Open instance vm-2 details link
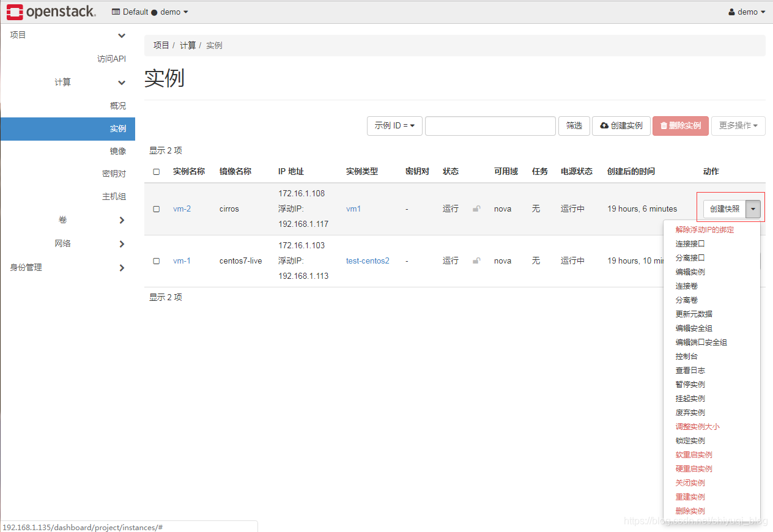Viewport: 773px width, 532px height. tap(182, 209)
